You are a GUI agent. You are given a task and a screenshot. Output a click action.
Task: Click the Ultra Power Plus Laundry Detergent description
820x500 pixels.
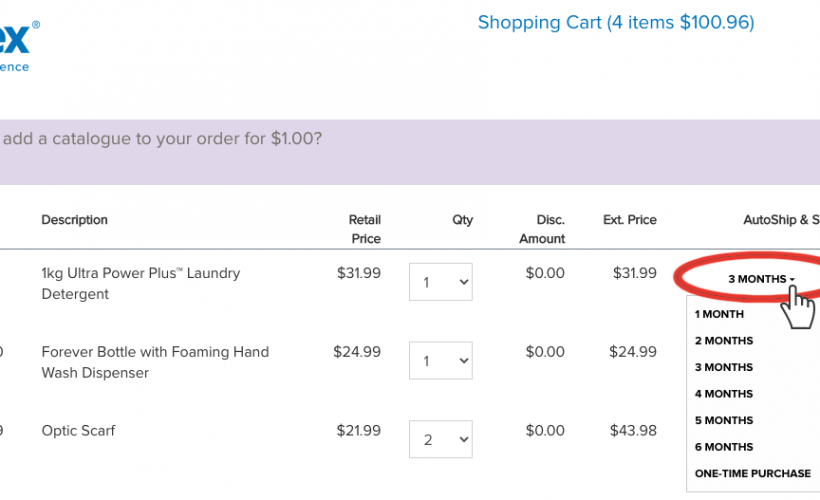[140, 283]
